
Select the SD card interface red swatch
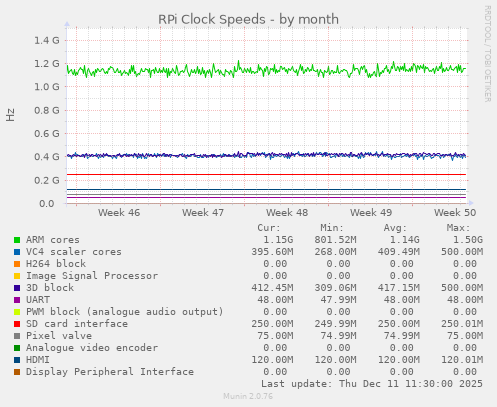click(17, 324)
